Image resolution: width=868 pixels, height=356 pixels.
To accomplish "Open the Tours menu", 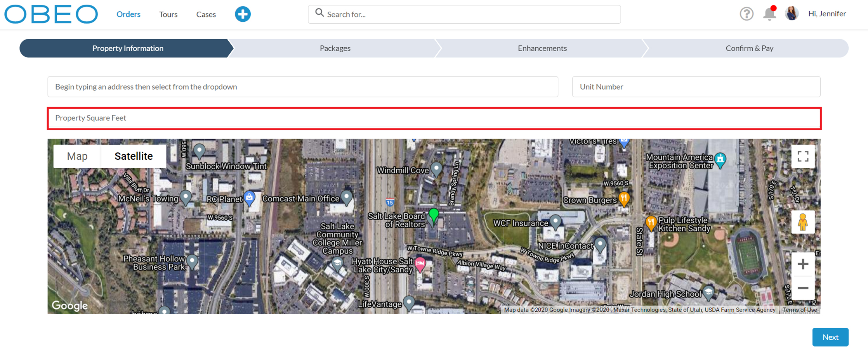I will pos(168,14).
